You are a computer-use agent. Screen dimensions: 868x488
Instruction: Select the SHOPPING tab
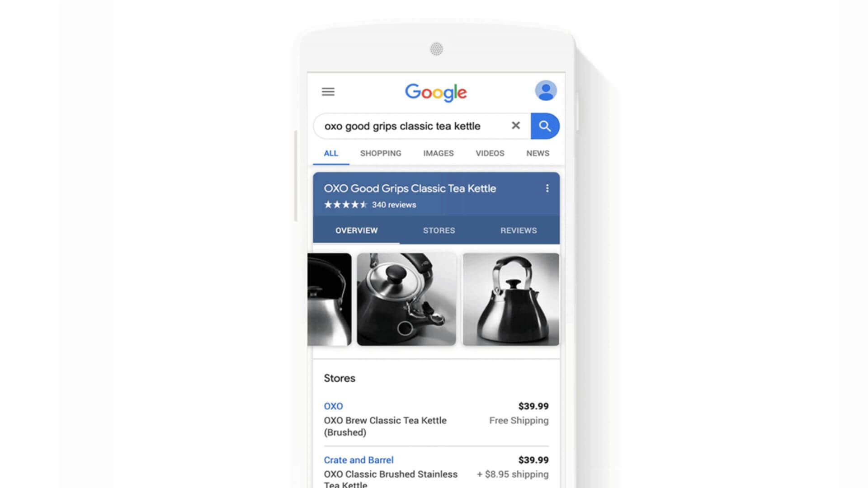[380, 153]
